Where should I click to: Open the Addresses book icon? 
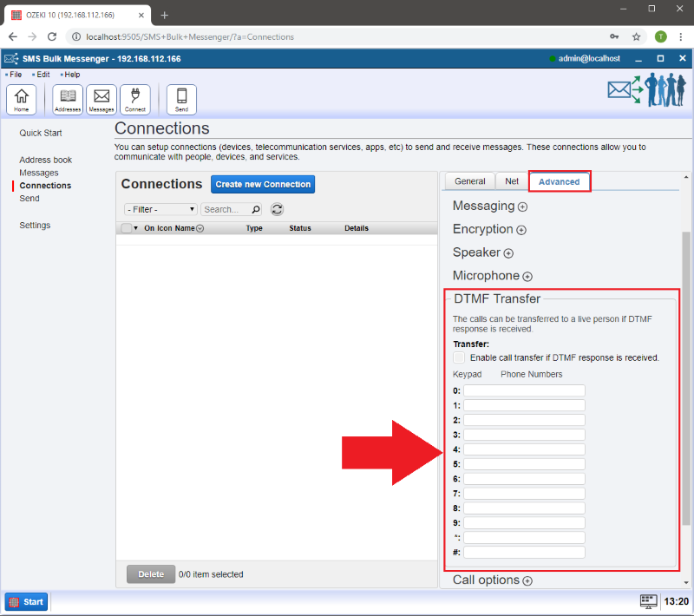pos(68,99)
